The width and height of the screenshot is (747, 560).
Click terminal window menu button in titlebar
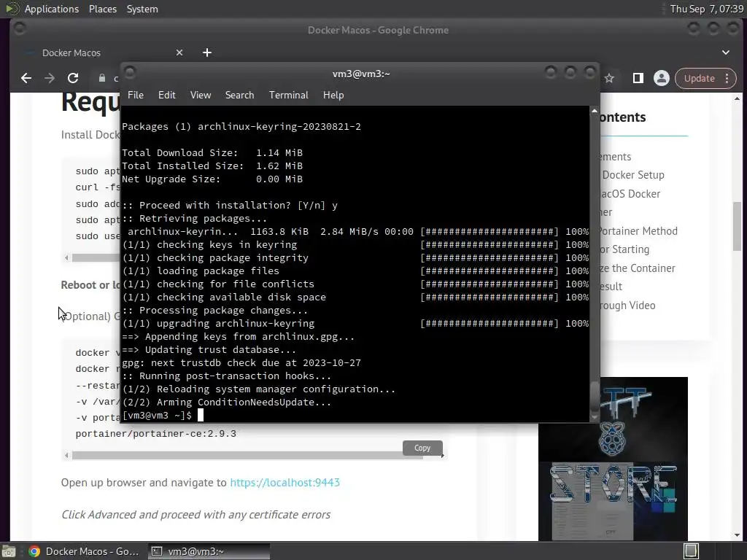pos(130,73)
